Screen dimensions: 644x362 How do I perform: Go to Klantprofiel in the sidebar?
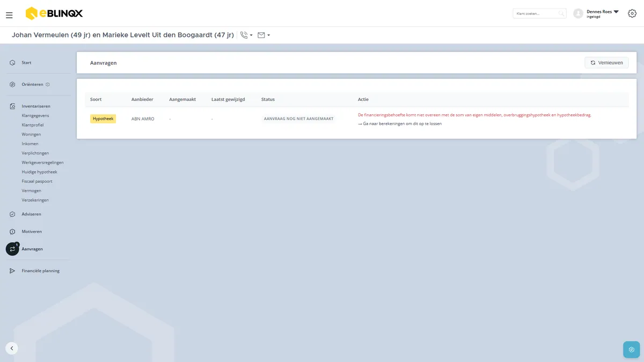(x=33, y=125)
